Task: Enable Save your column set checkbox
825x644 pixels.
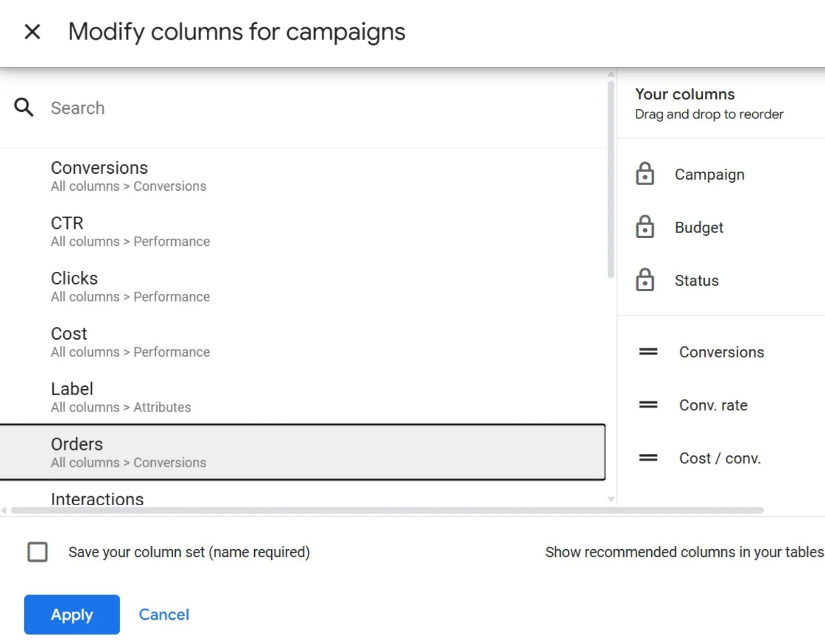Action: (x=38, y=552)
